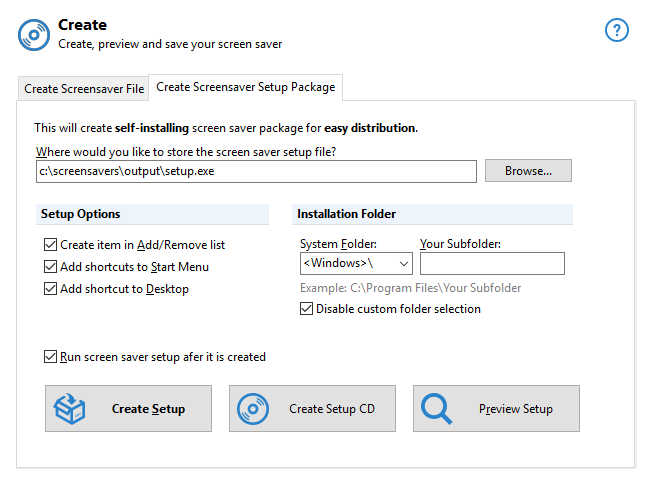Viewport: 650px width, 485px height.
Task: Disable Add shortcut to Desktop option
Action: click(x=50, y=289)
